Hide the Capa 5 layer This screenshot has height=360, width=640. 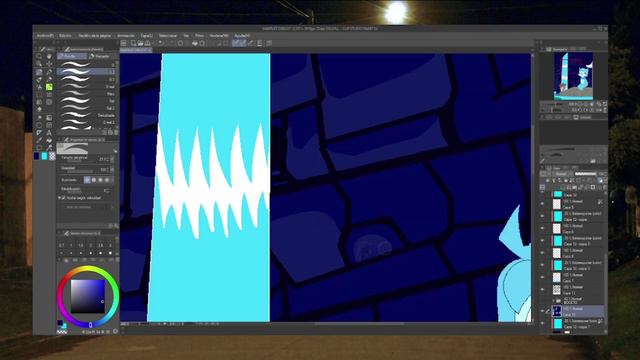point(542,204)
